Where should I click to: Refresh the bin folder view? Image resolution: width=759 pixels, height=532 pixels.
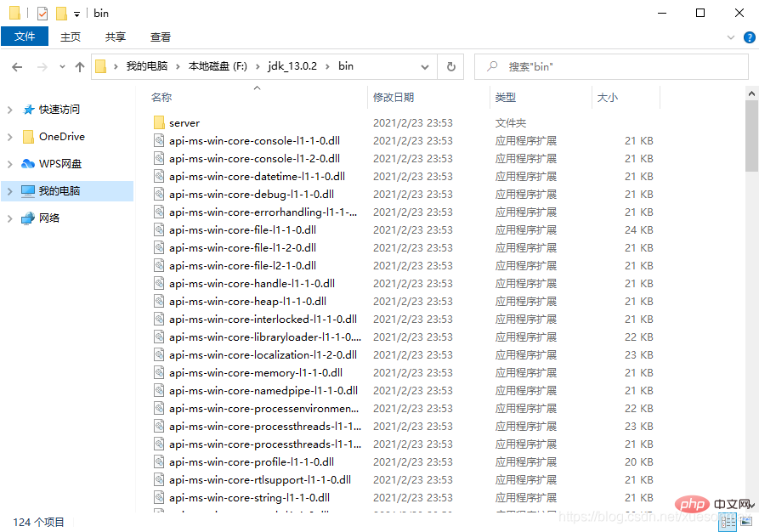(450, 66)
